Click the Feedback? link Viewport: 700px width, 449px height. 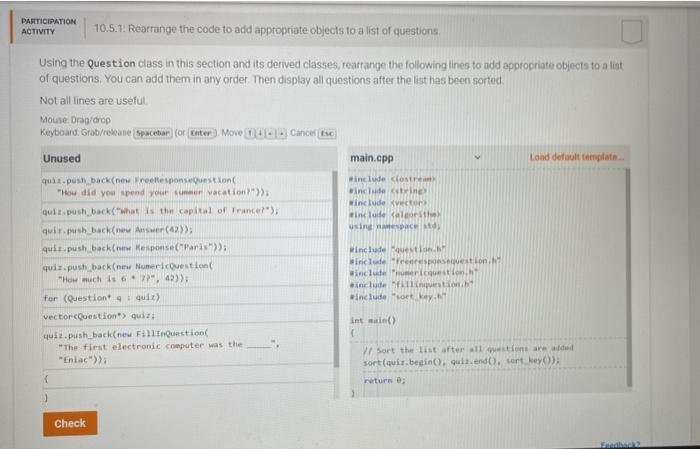click(620, 445)
